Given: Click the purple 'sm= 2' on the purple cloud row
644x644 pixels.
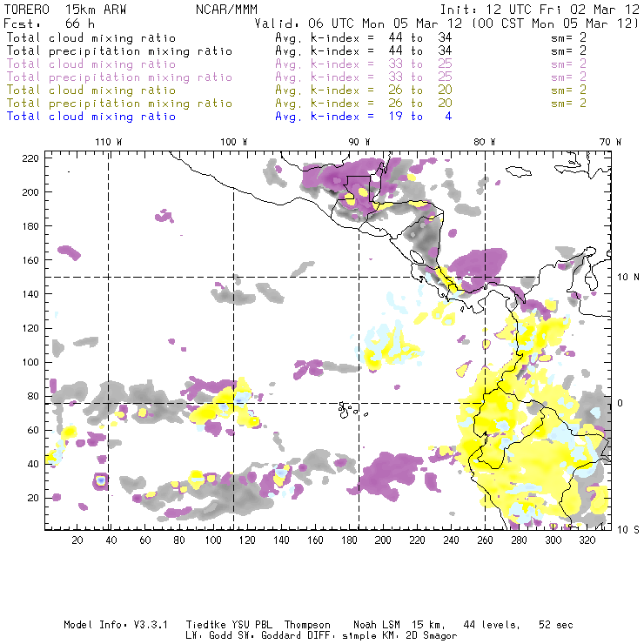Looking at the screenshot, I should pyautogui.click(x=569, y=64).
